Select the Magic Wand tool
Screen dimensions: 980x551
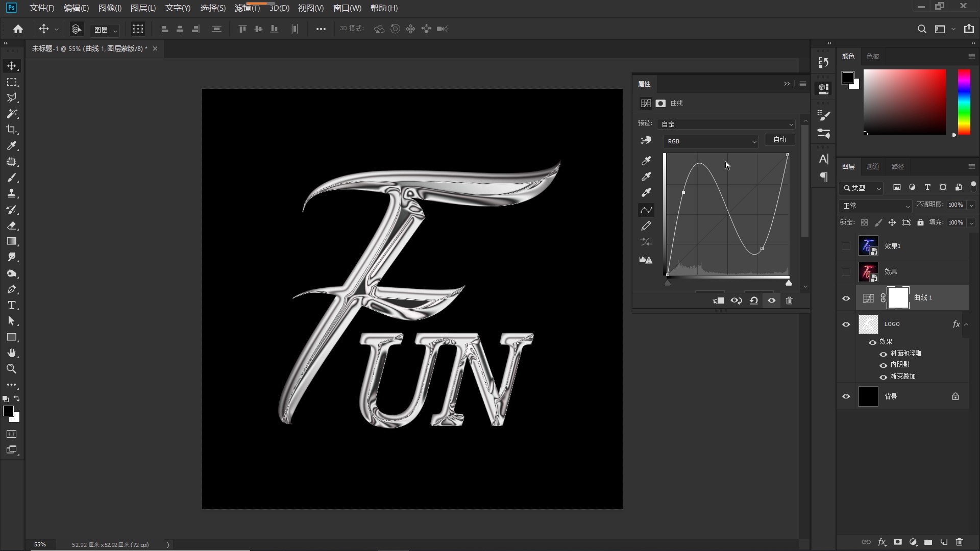pyautogui.click(x=12, y=114)
